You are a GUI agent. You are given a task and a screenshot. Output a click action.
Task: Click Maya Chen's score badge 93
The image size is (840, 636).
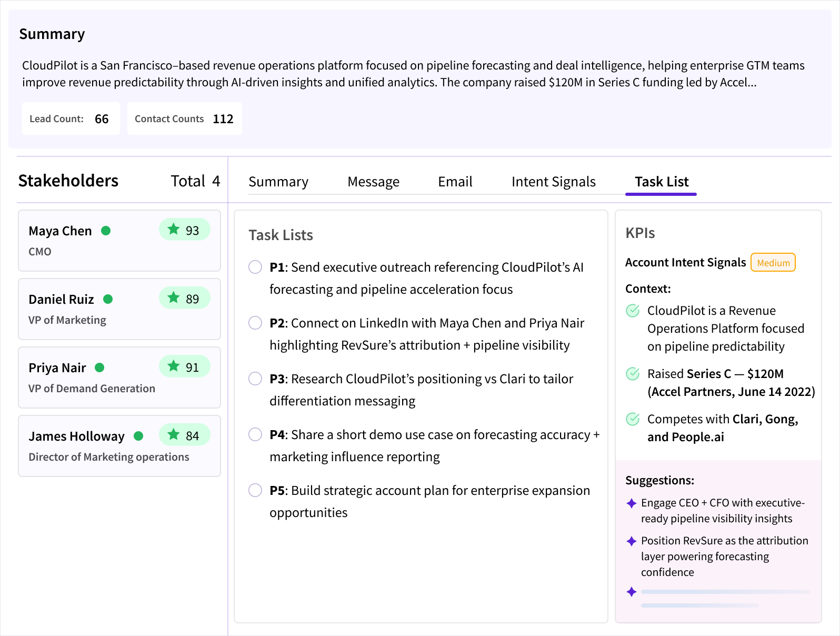pos(185,230)
